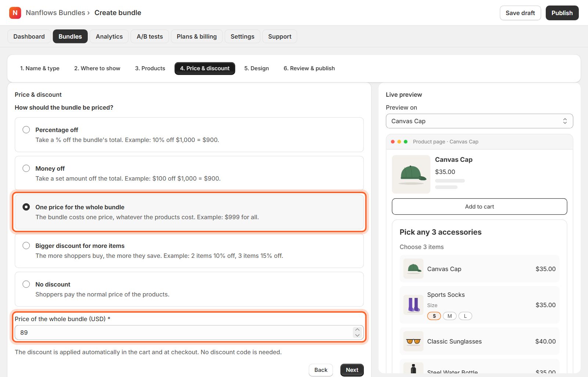
Task: Click the Save draft button
Action: tap(520, 13)
